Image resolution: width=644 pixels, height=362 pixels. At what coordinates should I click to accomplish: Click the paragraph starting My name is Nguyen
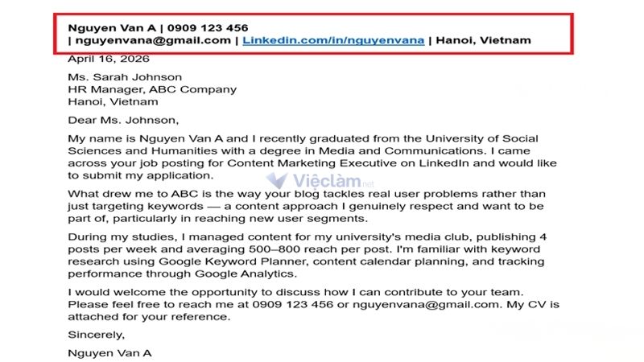312,157
